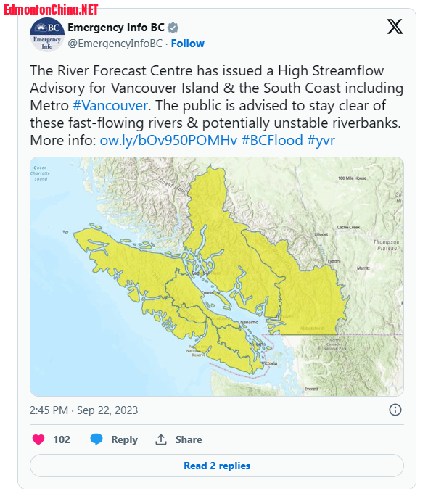Click the blue verified badge icon
436x504 pixels.
[x=173, y=28]
